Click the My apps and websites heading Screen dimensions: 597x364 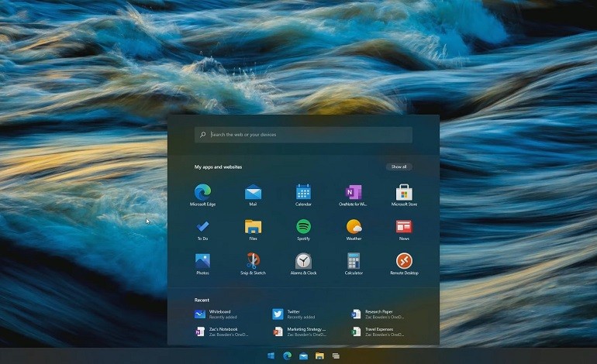click(218, 167)
